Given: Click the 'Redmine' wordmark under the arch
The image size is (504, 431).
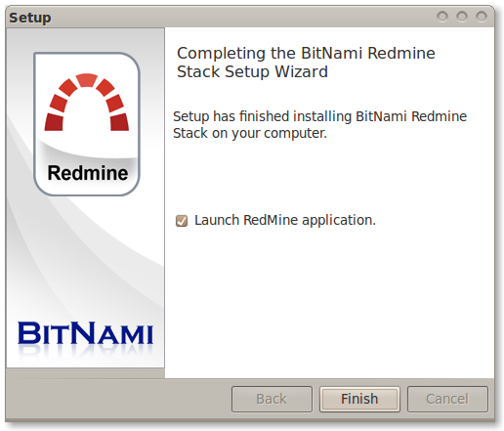Looking at the screenshot, I should (x=88, y=173).
